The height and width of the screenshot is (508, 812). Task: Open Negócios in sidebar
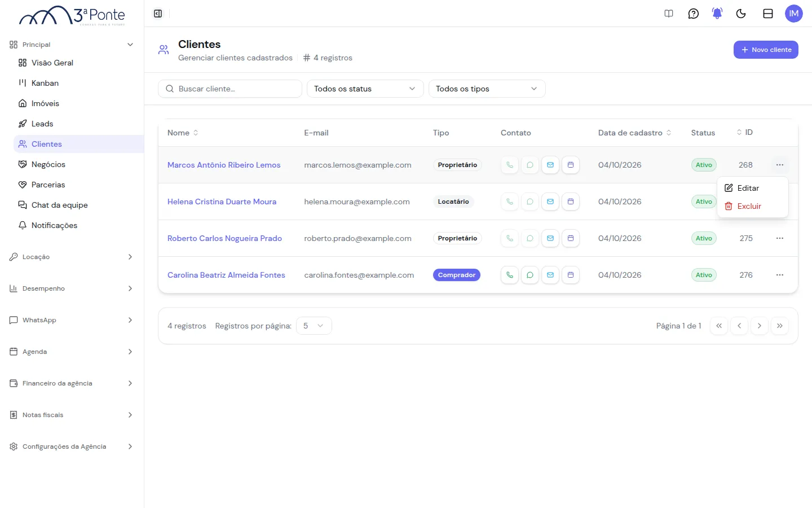78,164
